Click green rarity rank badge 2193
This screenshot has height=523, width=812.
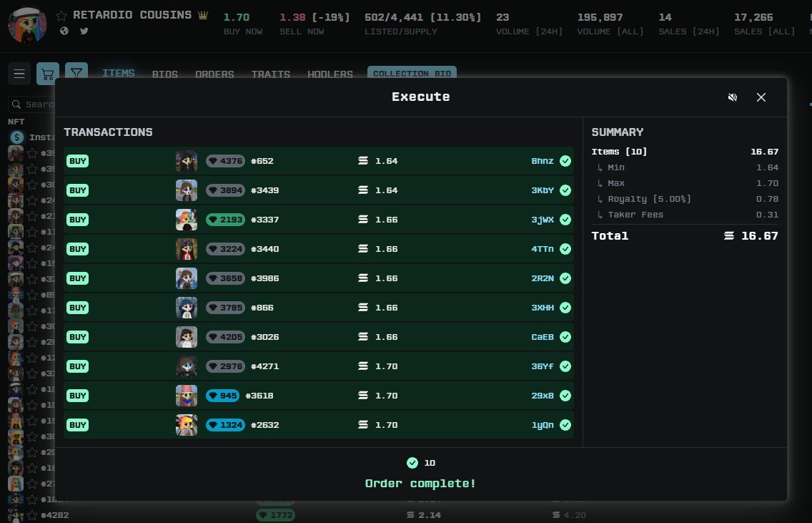(225, 220)
